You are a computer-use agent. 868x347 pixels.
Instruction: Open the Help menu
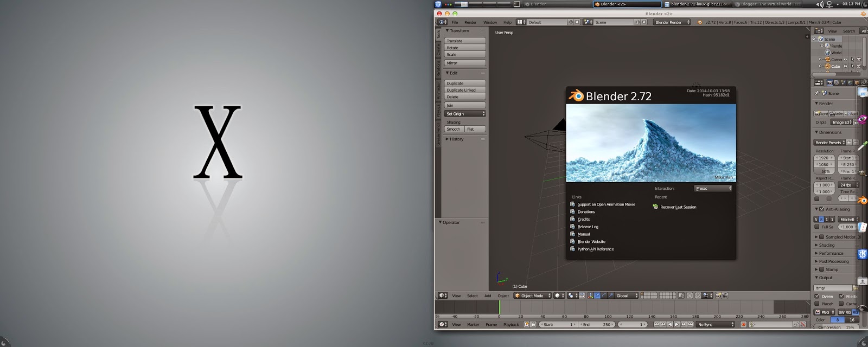[507, 22]
